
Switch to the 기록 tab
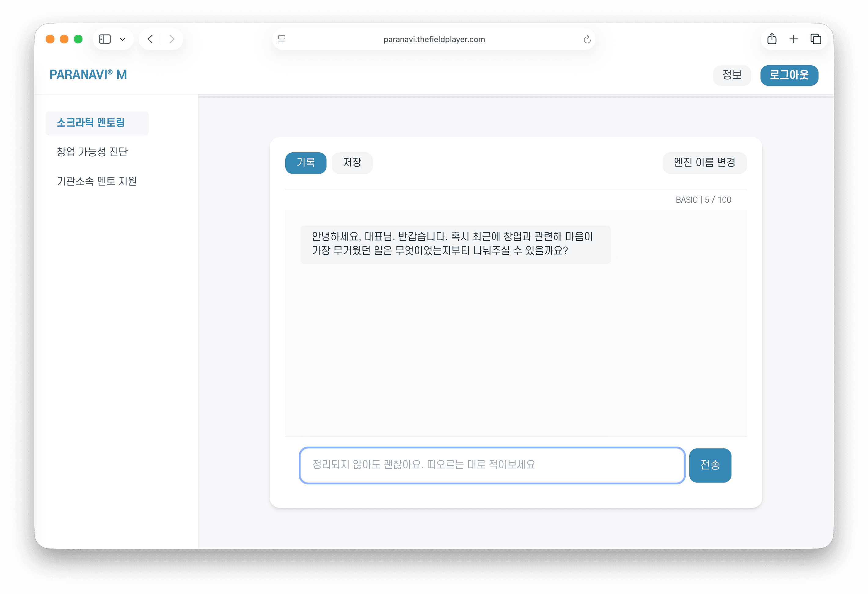[305, 163]
